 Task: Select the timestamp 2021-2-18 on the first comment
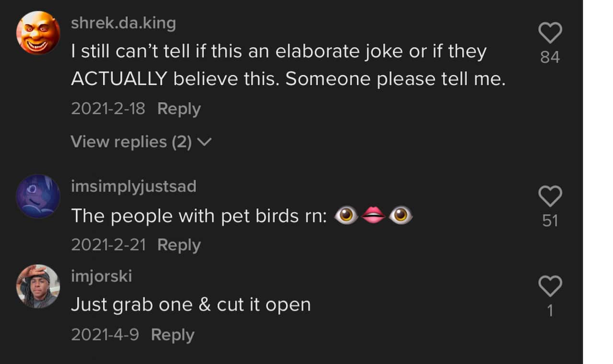pyautogui.click(x=108, y=109)
